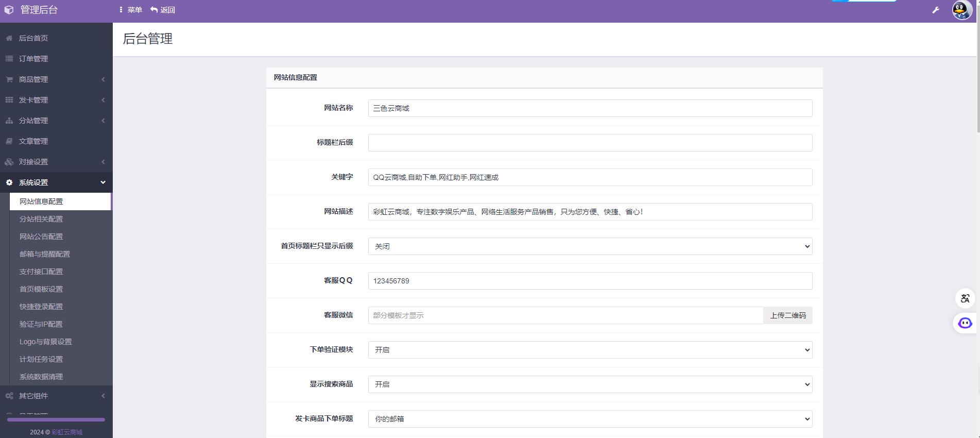Image resolution: width=980 pixels, height=438 pixels.
Task: Click the gear icon for 系统设置
Action: (x=9, y=182)
